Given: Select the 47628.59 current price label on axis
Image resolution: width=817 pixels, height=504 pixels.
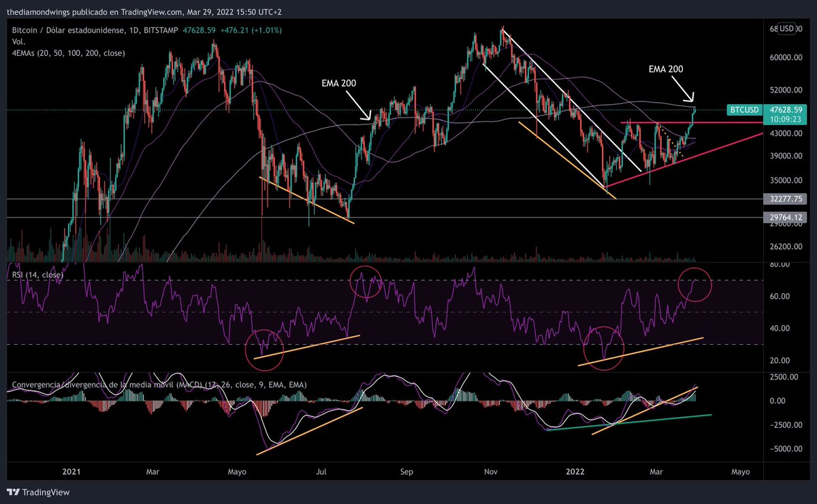Looking at the screenshot, I should click(x=785, y=109).
